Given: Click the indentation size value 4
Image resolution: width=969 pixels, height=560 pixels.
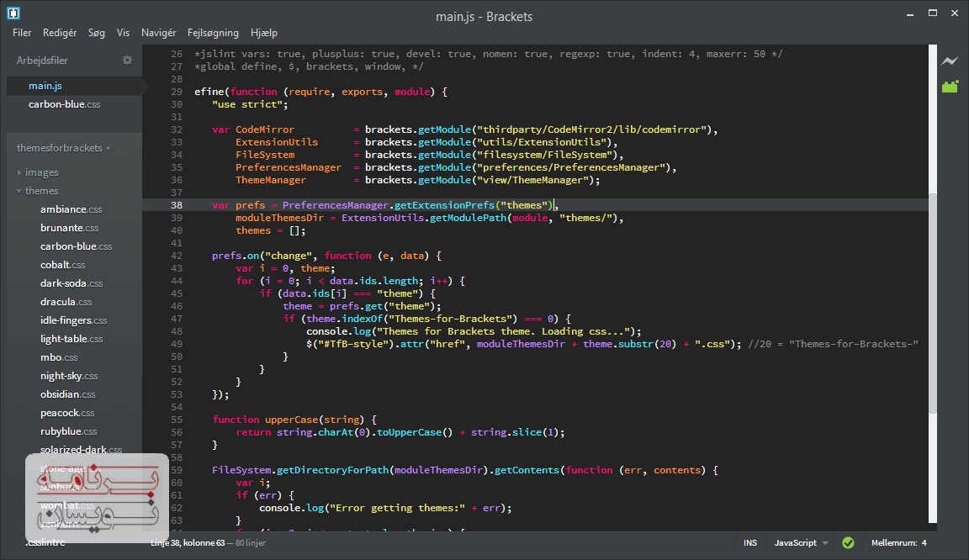Looking at the screenshot, I should [x=924, y=542].
